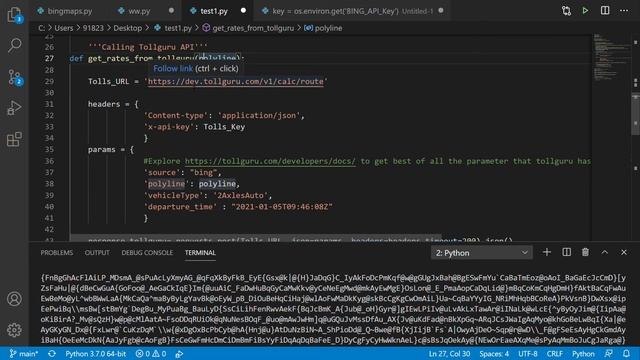The width and height of the screenshot is (640, 360).
Task: Click Users in breadcrumb path
Action: coord(64,28)
